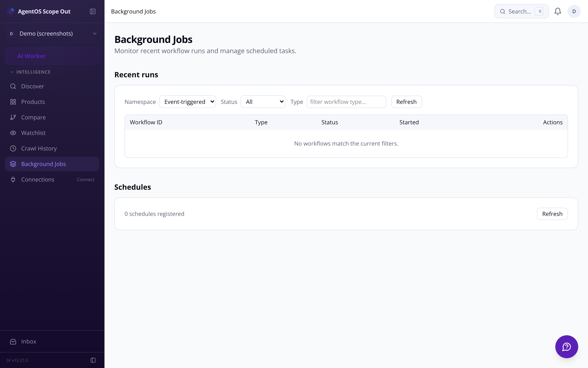
Task: Navigate to Compare
Action: click(52, 117)
